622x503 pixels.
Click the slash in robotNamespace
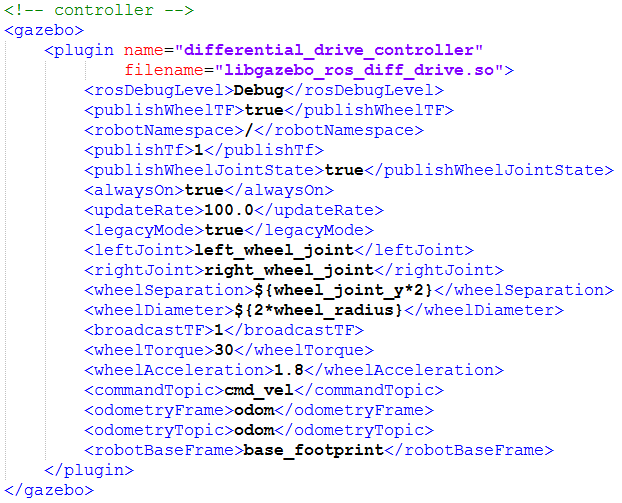point(249,130)
